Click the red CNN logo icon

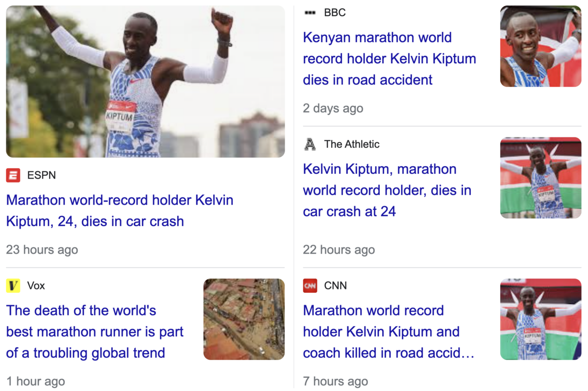click(x=310, y=286)
